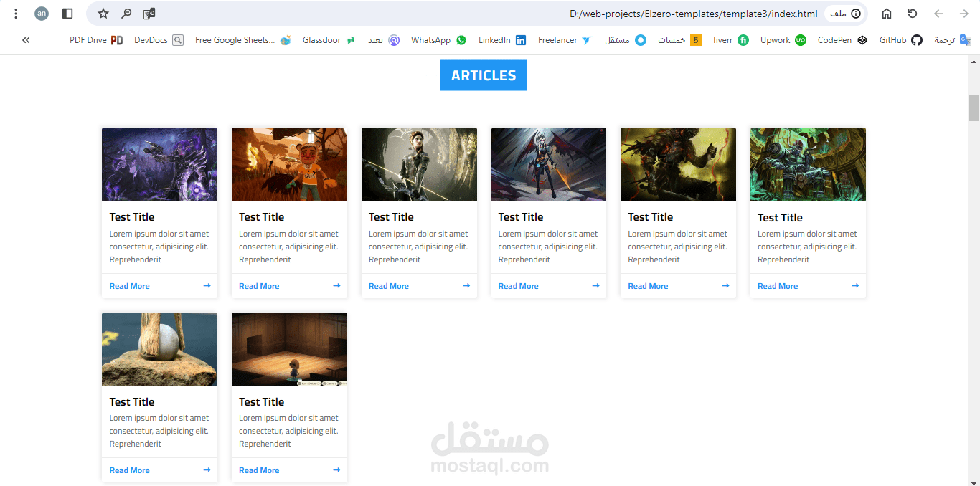Open the Free Google Sheets bookmark

(x=242, y=40)
